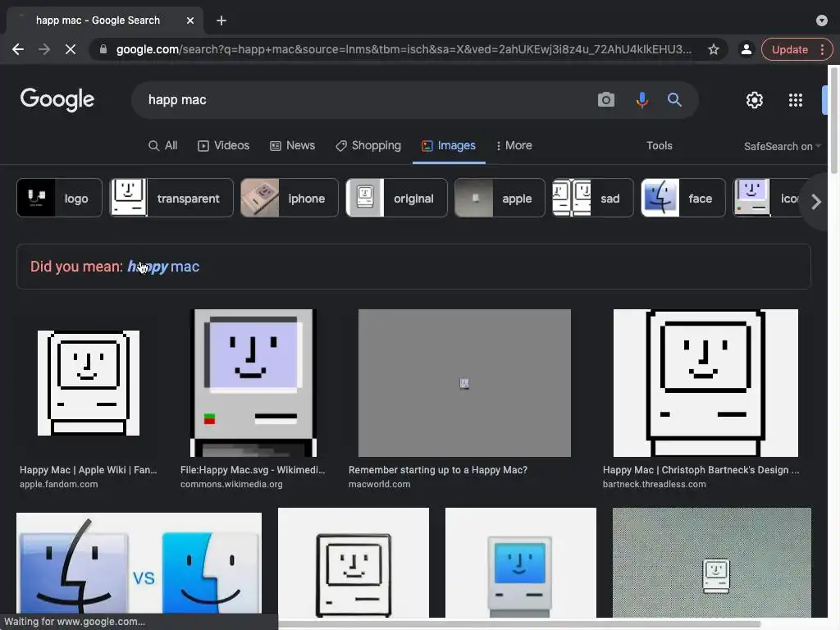Click the horizontal scrollbar at bottom

click(x=519, y=624)
